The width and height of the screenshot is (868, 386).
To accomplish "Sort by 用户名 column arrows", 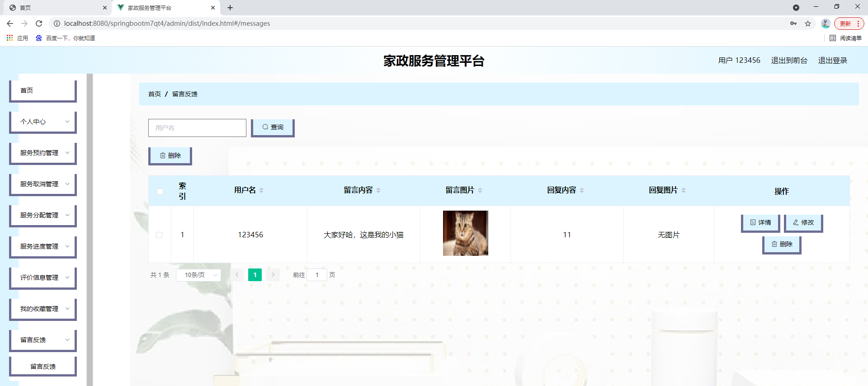I will pyautogui.click(x=261, y=190).
